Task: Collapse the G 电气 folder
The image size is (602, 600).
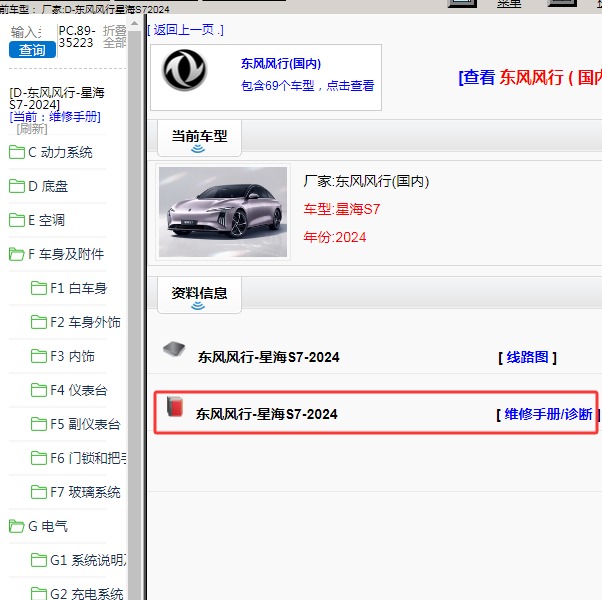Action: click(38, 526)
